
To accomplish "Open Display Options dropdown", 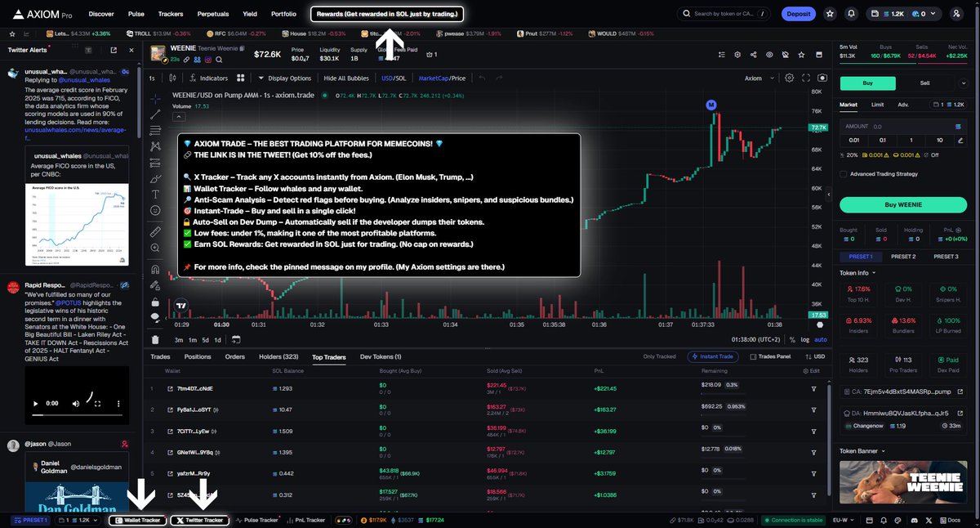I will [284, 78].
